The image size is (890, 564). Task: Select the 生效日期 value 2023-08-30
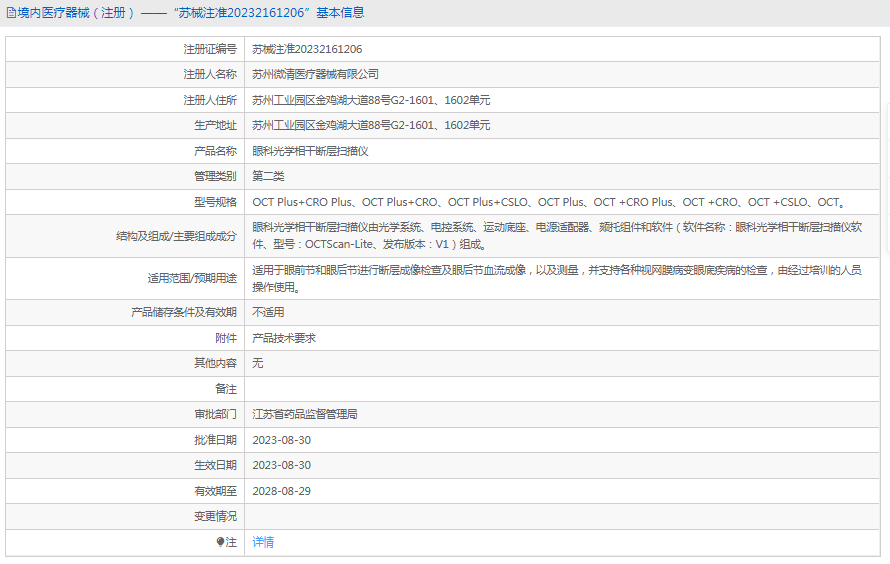click(x=282, y=465)
